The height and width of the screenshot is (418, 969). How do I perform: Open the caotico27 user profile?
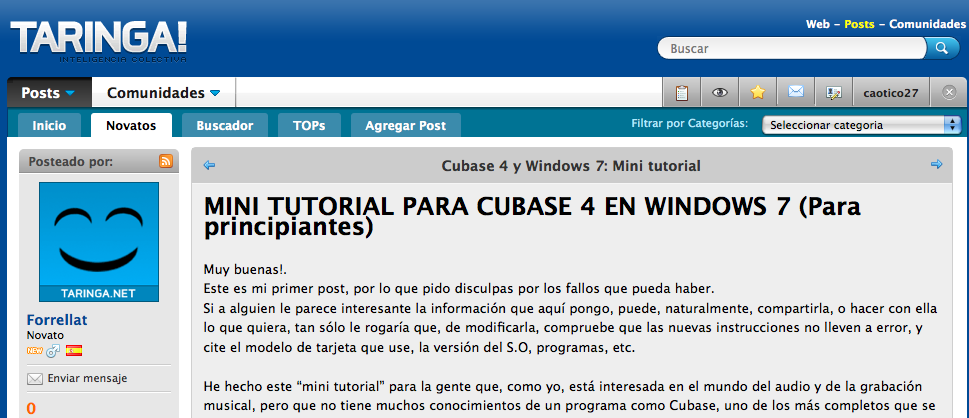coord(891,93)
